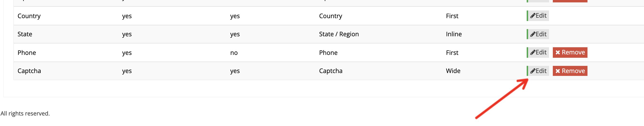Click "Inline" value in State row
The height and width of the screenshot is (126, 644).
click(454, 34)
